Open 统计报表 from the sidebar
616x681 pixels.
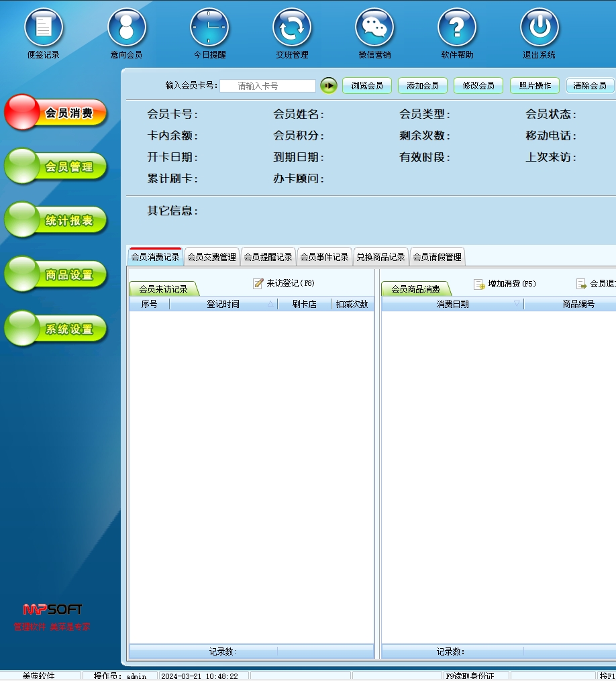pos(57,221)
